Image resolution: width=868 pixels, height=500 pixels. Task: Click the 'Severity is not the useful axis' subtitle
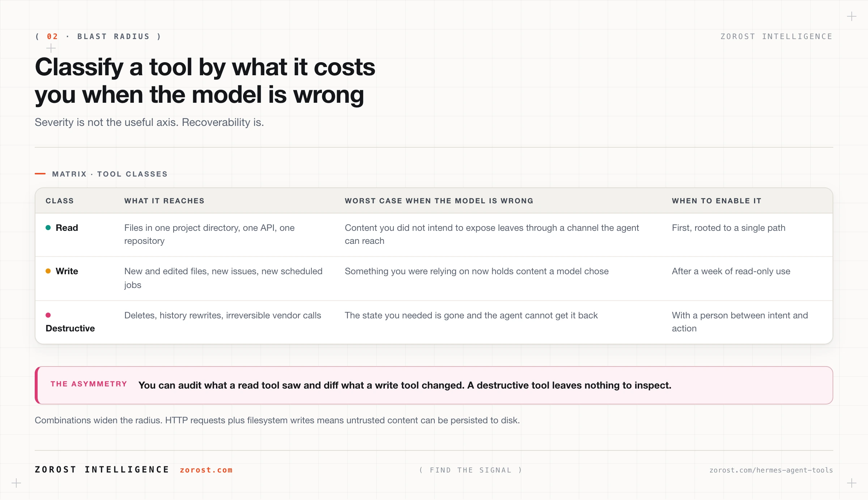(x=149, y=122)
